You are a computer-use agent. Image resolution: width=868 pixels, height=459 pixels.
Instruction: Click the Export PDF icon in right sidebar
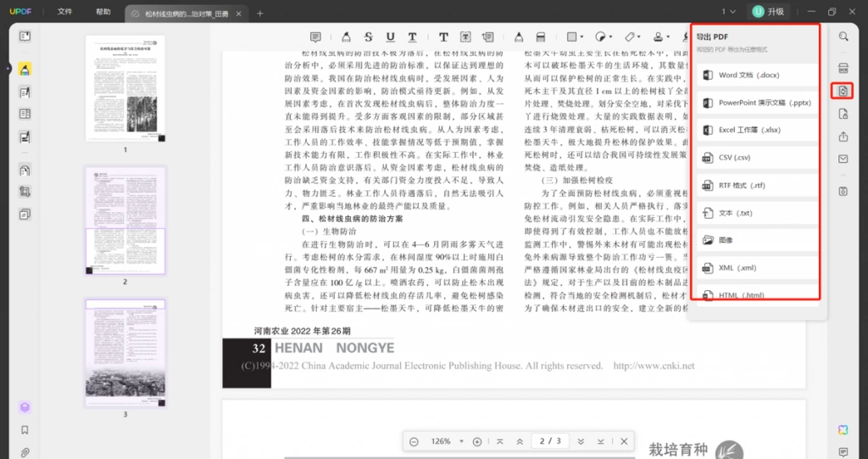[843, 91]
